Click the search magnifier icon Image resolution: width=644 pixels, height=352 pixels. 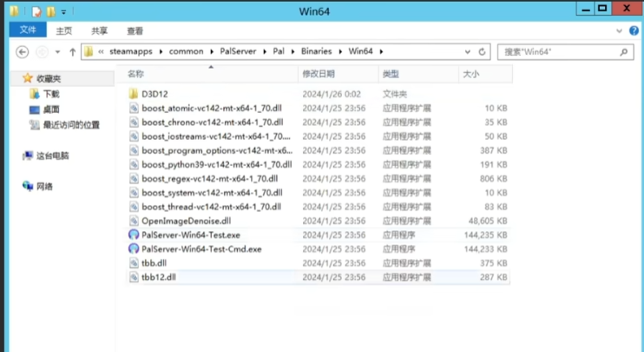(624, 52)
